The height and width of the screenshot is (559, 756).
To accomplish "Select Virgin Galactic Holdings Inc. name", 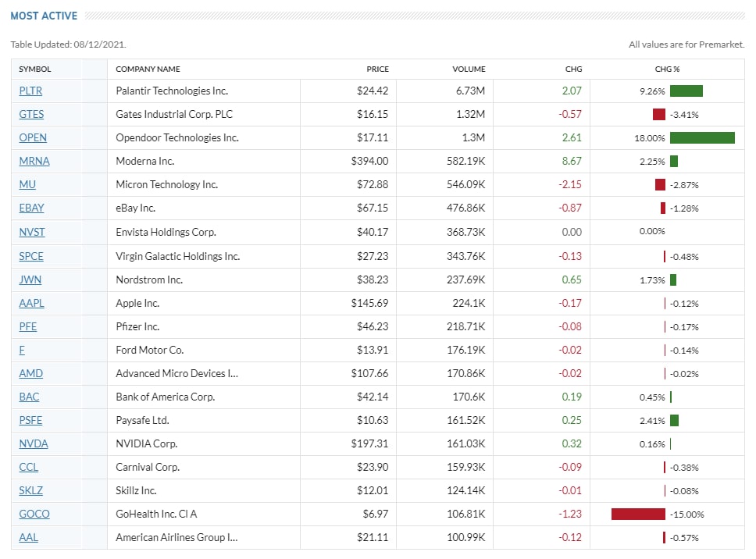I will [x=178, y=256].
